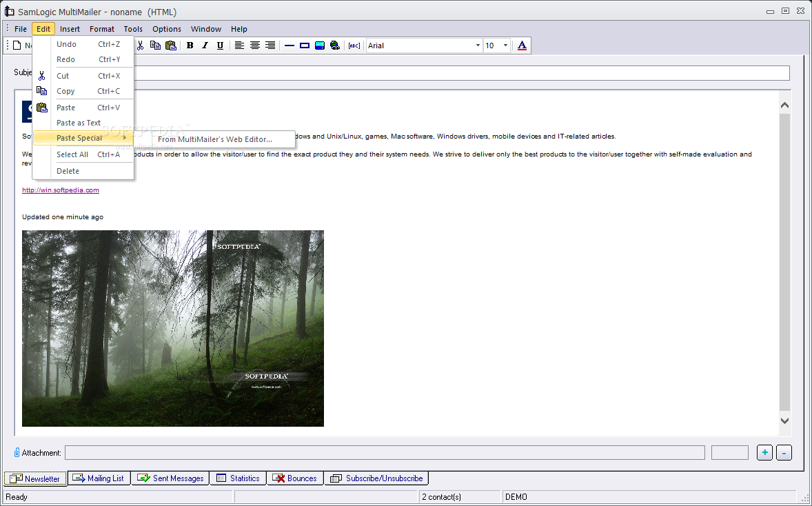812x506 pixels.
Task: Add attachment with plus button
Action: pyautogui.click(x=765, y=453)
